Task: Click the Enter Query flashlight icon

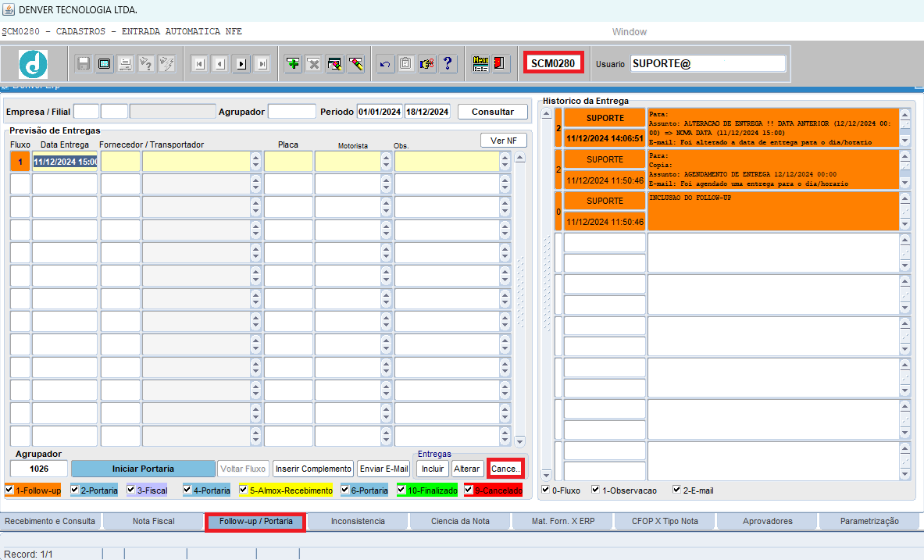Action: [x=145, y=64]
